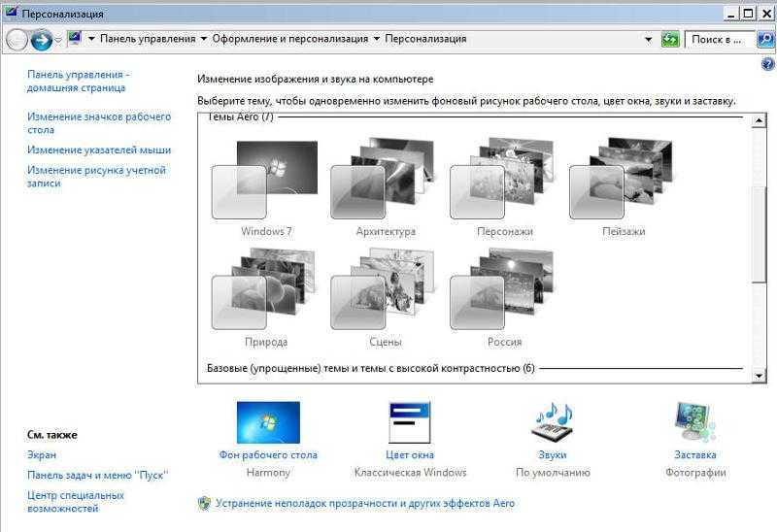777x532 pixels.
Task: Click the Заставка link text
Action: [x=695, y=454]
